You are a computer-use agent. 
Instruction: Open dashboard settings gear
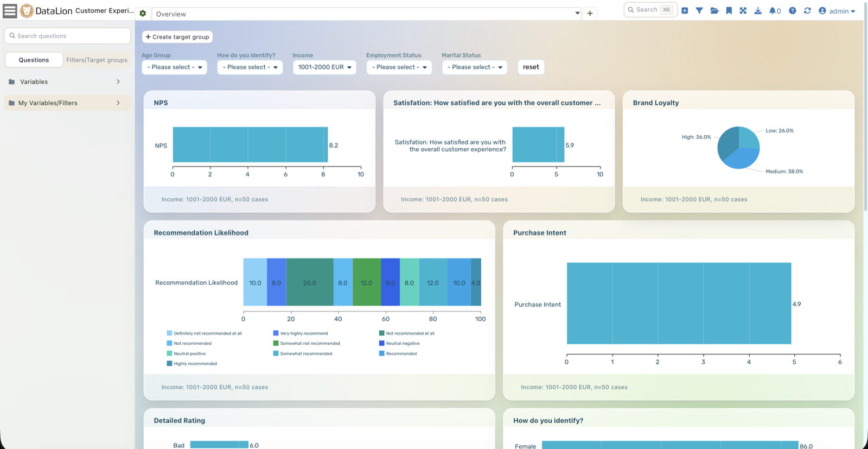(143, 14)
